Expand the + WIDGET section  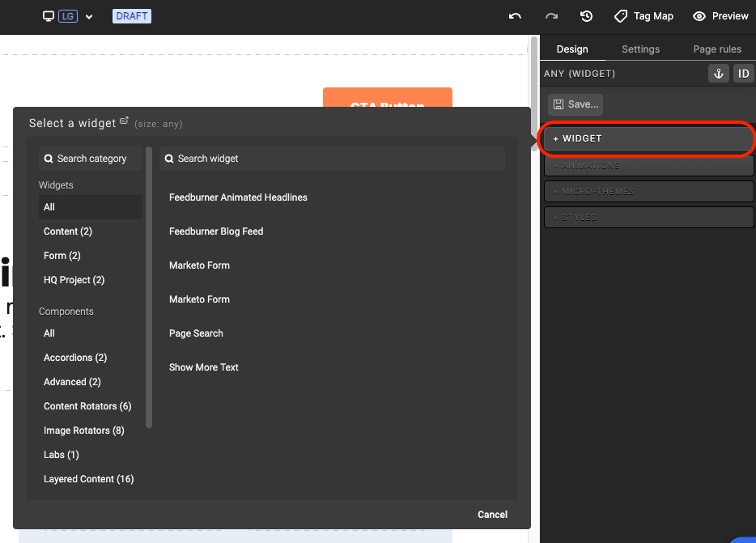tap(648, 139)
